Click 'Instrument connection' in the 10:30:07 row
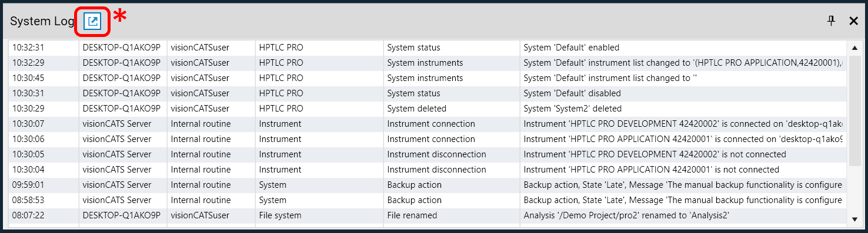The height and width of the screenshot is (233, 868). [x=431, y=124]
